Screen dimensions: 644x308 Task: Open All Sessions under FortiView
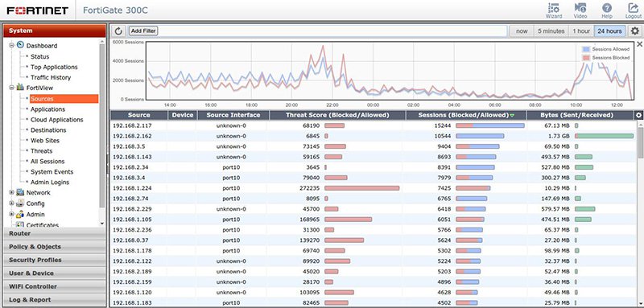pos(47,161)
